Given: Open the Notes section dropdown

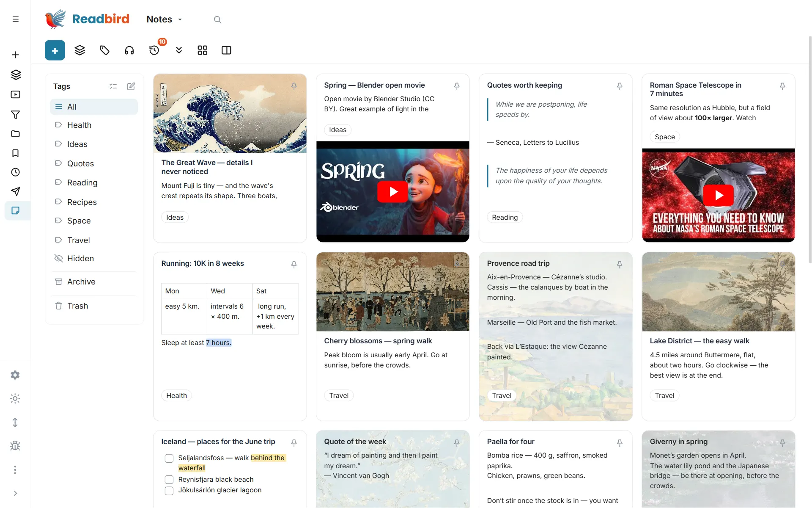Looking at the screenshot, I should 165,19.
